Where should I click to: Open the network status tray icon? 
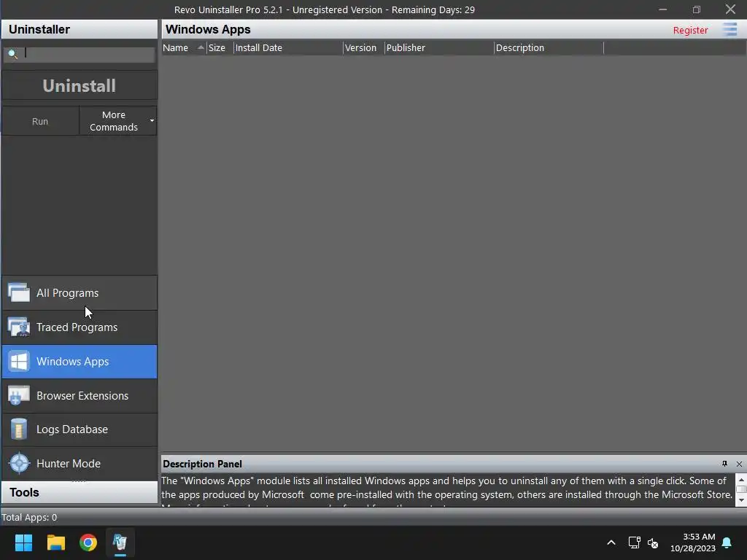point(634,542)
